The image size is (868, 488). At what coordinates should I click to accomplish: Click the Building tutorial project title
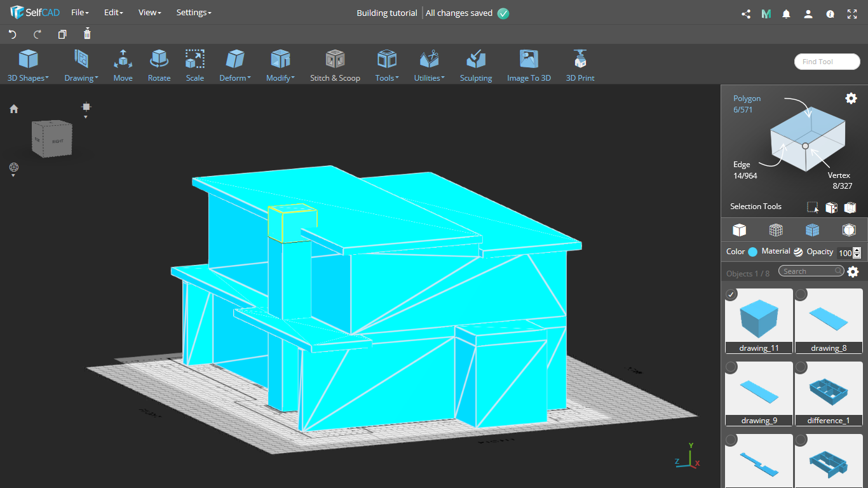[x=387, y=13]
